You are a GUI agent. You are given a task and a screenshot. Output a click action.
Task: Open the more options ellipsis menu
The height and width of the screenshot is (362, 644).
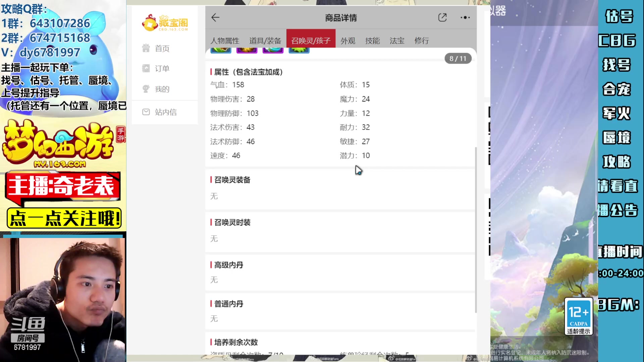[465, 17]
